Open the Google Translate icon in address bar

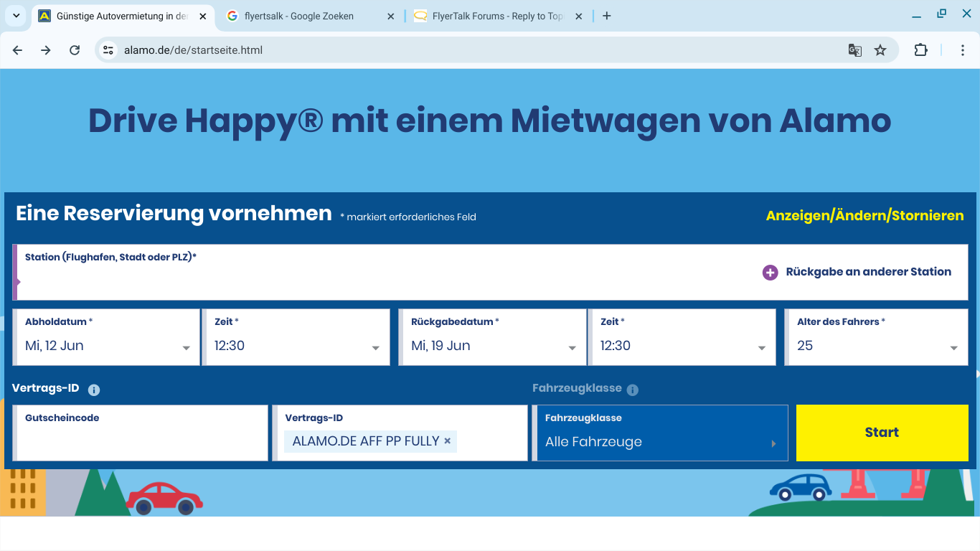coord(854,50)
